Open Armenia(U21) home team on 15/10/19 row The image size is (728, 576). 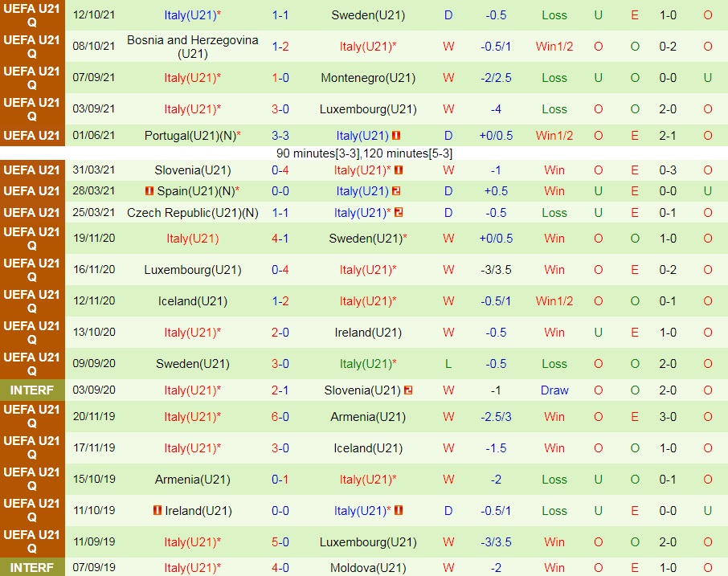(x=193, y=480)
